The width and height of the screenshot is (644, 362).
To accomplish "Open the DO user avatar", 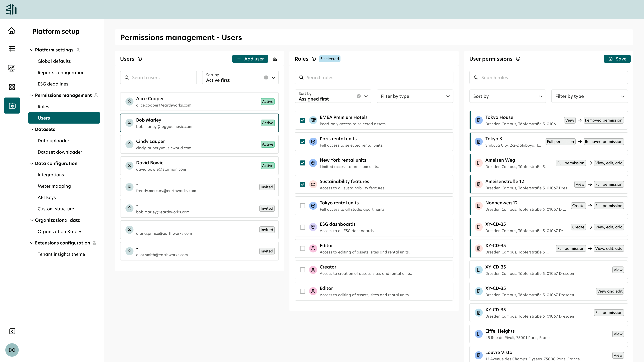I will pyautogui.click(x=12, y=350).
